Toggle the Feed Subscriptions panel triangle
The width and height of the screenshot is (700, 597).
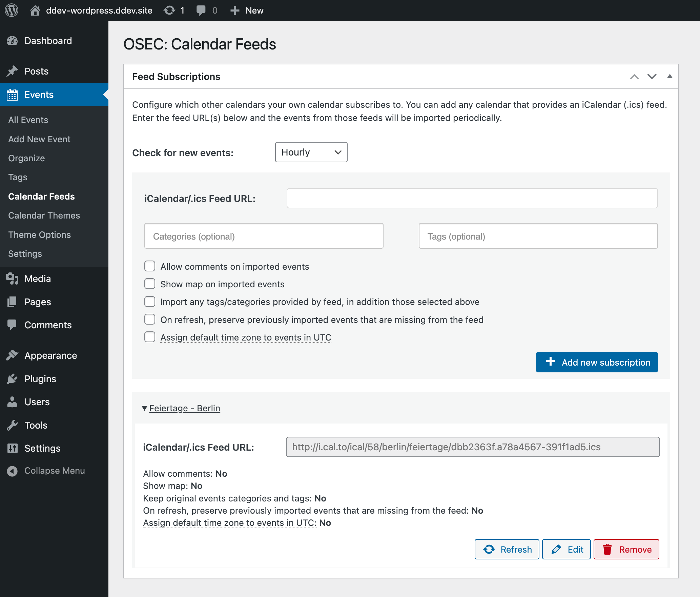[670, 76]
